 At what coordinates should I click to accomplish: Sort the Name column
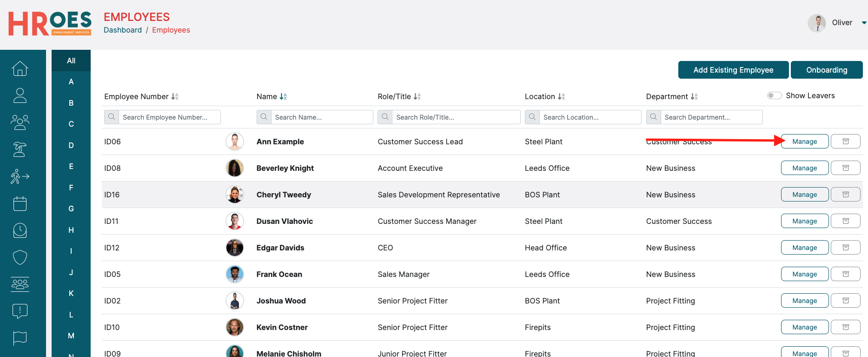(283, 96)
